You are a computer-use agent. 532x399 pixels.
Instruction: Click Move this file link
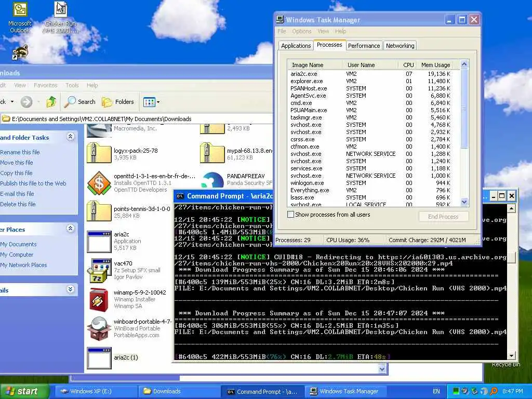click(16, 163)
